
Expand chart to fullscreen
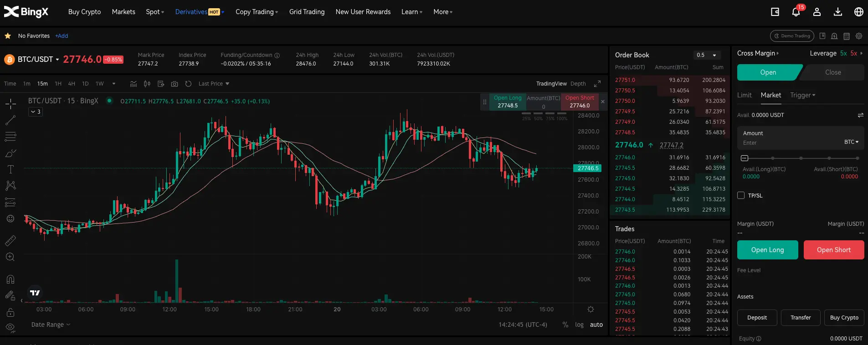tap(597, 84)
